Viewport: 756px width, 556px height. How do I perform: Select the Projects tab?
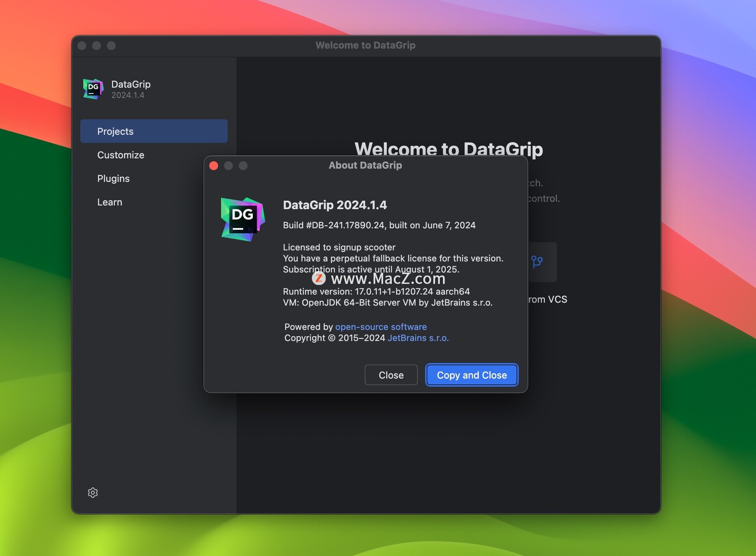[154, 131]
